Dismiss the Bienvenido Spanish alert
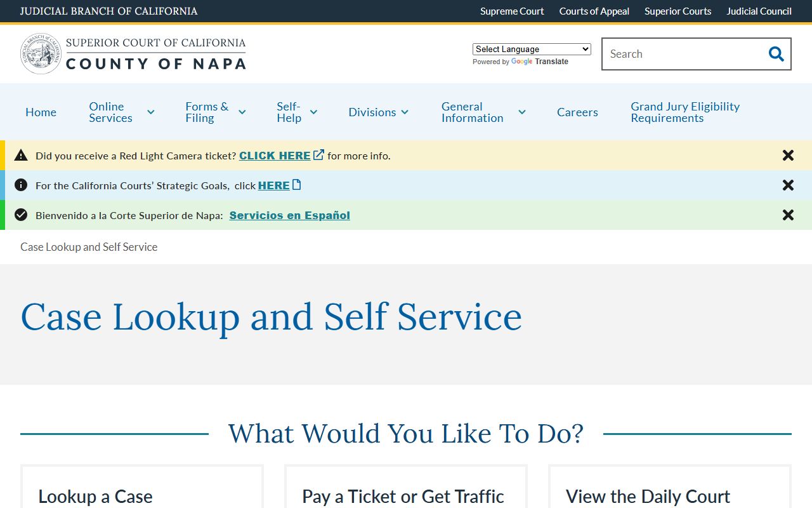The width and height of the screenshot is (812, 508). click(x=788, y=215)
